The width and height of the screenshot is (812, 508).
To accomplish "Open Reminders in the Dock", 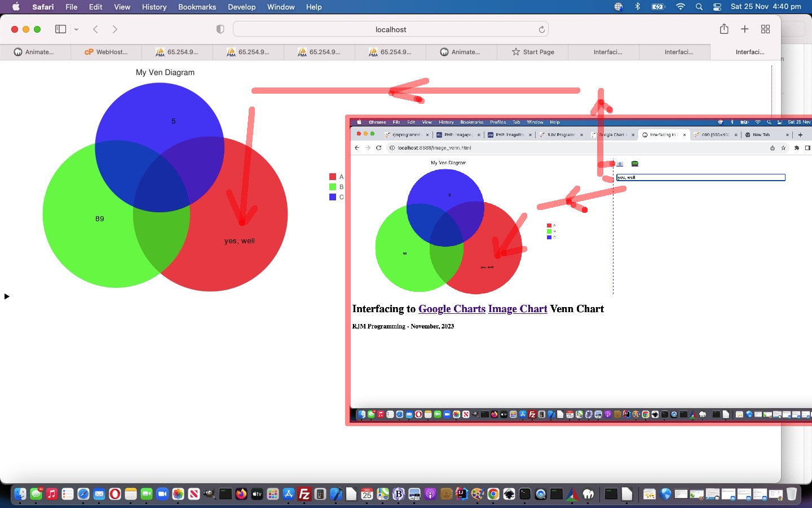I will pyautogui.click(x=68, y=494).
